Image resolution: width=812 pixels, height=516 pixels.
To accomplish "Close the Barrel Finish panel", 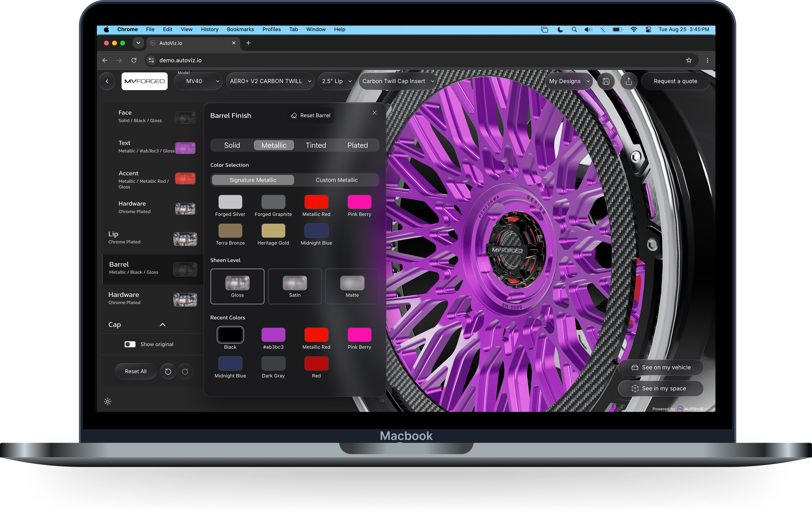I will pos(374,113).
